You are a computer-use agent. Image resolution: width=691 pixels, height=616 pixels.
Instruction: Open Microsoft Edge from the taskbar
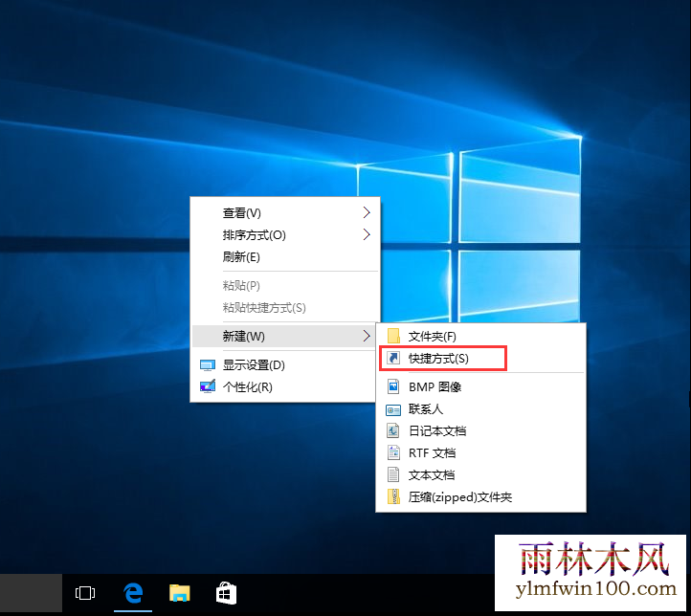[133, 593]
